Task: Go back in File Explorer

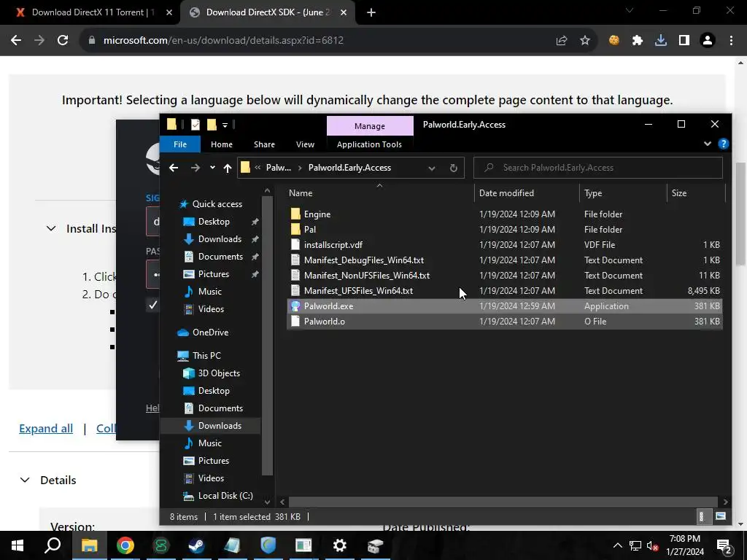Action: point(174,168)
